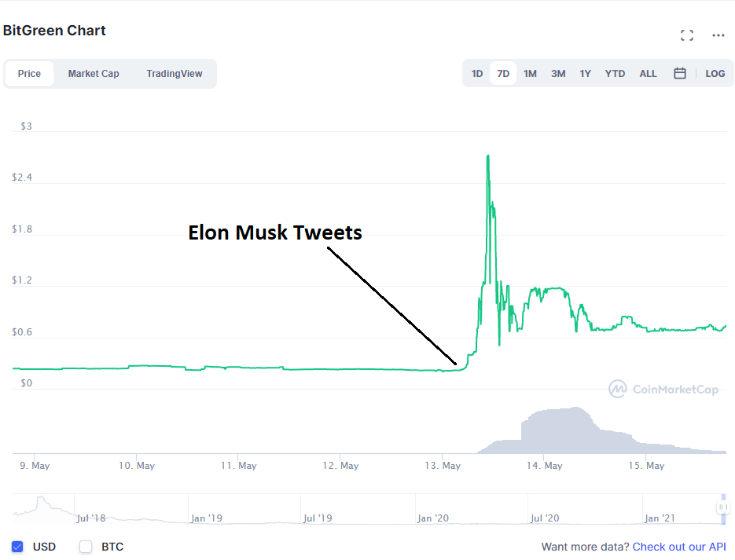Select the Price tab

[x=29, y=74]
